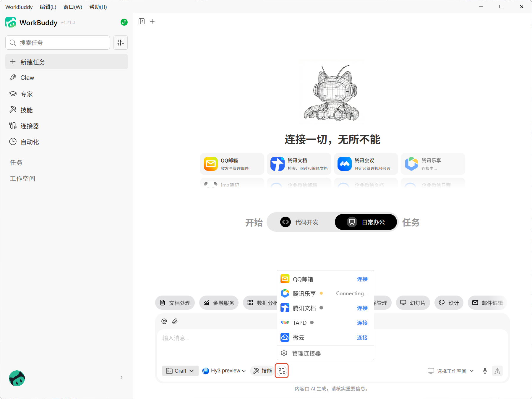
Task: Click the @ mention icon
Action: pyautogui.click(x=164, y=321)
